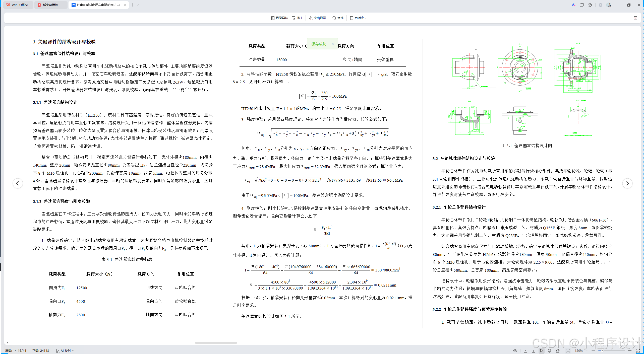Switch to web layout globe icon
The height and width of the screenshot is (354, 644).
pos(550,351)
